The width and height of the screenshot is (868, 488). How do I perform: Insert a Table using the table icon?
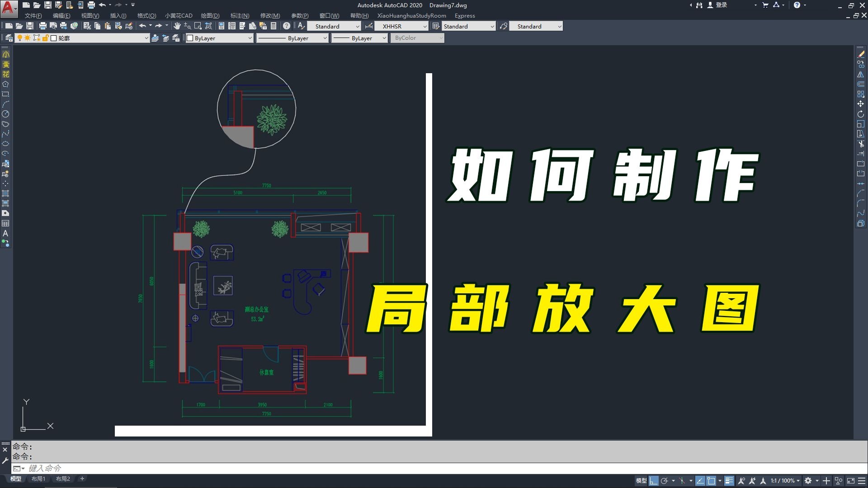(x=6, y=223)
